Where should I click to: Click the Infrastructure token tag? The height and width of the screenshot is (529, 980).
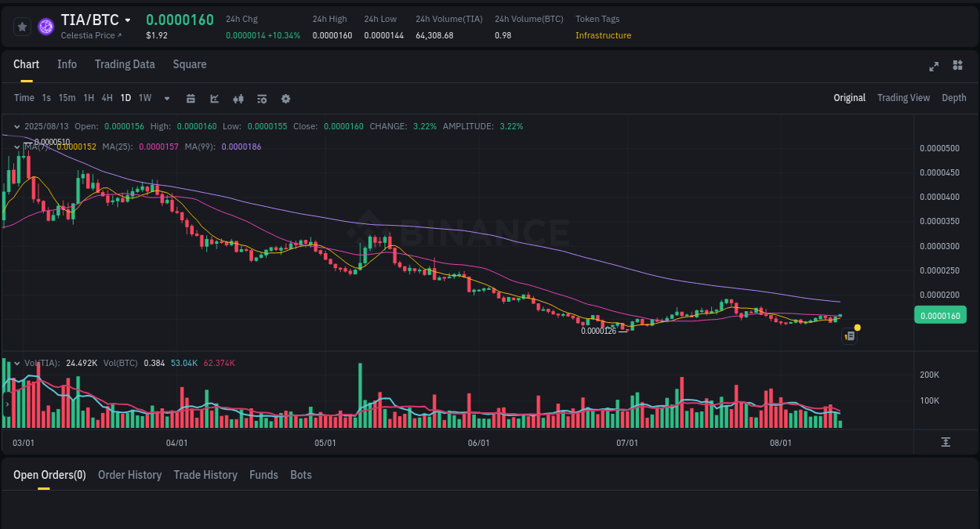click(x=604, y=35)
